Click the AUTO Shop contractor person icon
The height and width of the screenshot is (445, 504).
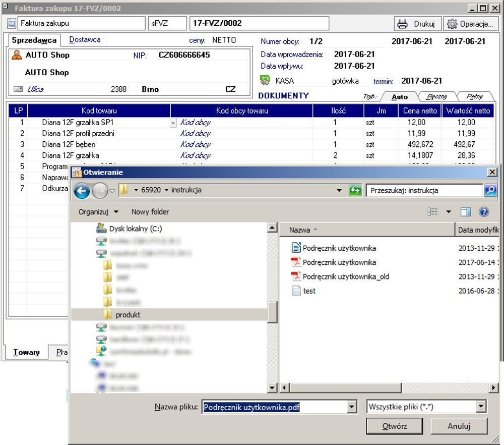tap(17, 55)
